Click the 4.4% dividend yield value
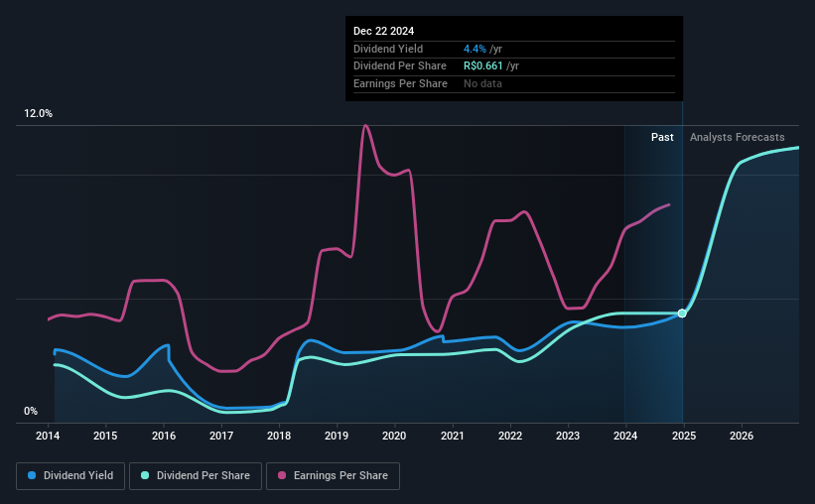Image resolution: width=815 pixels, height=504 pixels. click(x=475, y=49)
